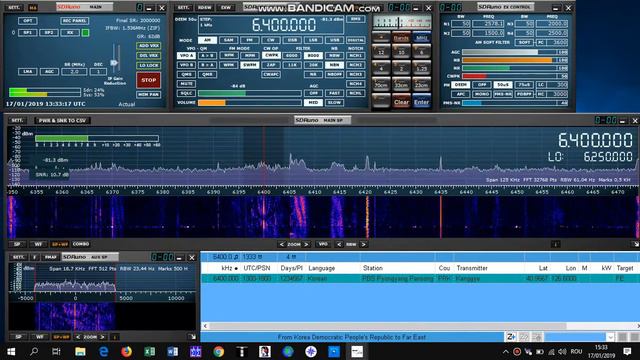
Task: Select FM demodulation mode
Action: coord(250,40)
